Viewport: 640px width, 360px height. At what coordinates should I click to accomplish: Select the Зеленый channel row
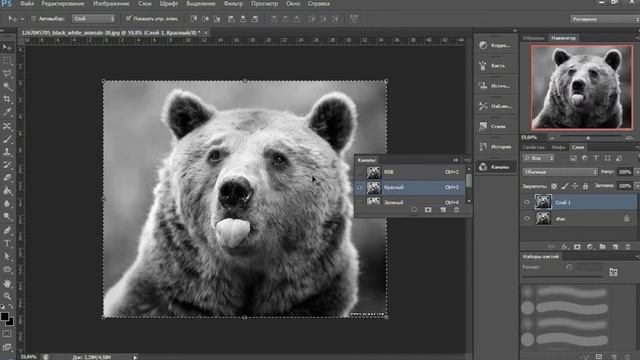point(410,201)
